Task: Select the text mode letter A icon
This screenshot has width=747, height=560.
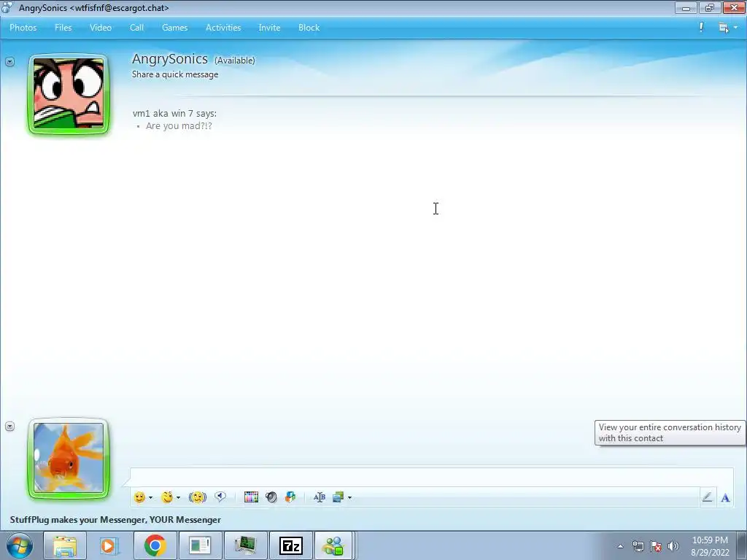Action: coord(726,497)
